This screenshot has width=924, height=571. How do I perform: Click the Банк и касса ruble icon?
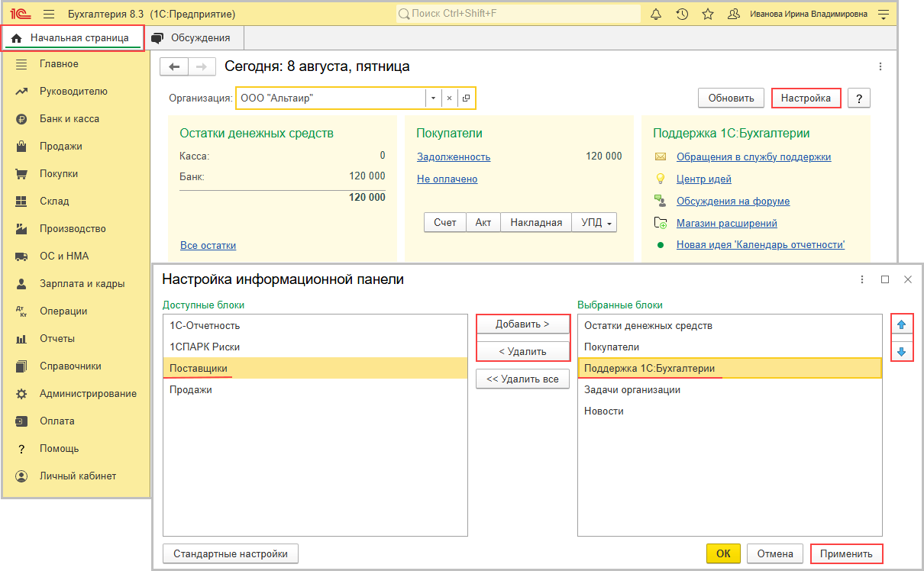(x=21, y=119)
